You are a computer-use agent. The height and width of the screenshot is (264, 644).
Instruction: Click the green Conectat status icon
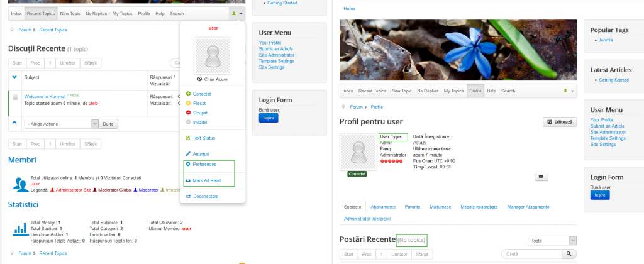pos(188,94)
